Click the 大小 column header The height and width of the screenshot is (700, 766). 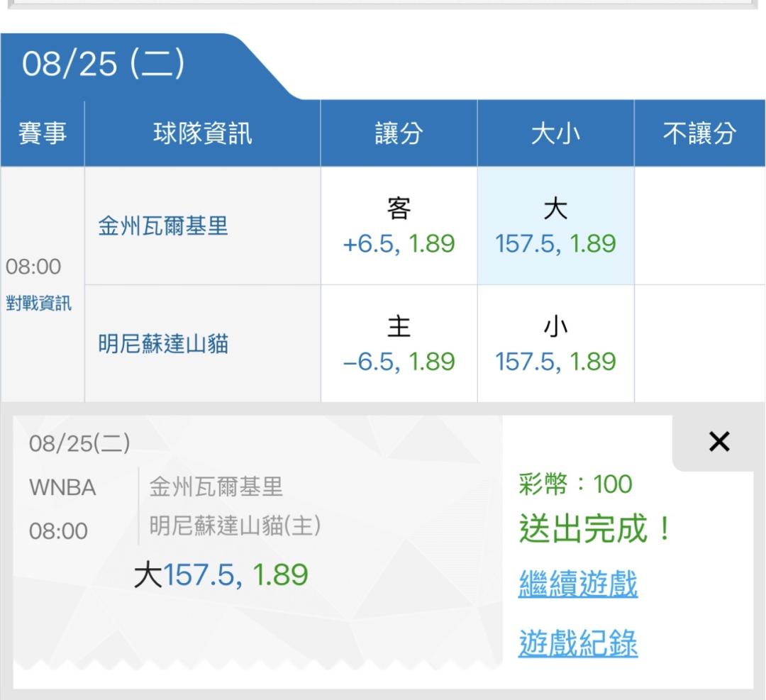(x=555, y=133)
